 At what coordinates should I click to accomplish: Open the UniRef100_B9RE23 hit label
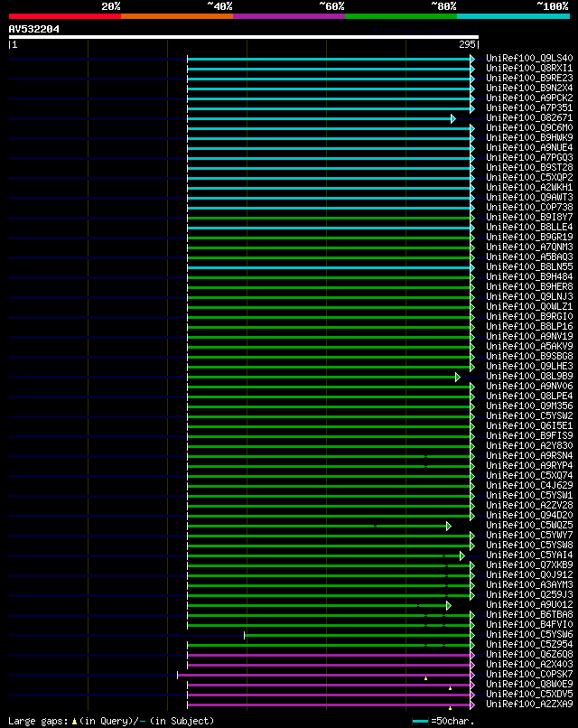529,79
